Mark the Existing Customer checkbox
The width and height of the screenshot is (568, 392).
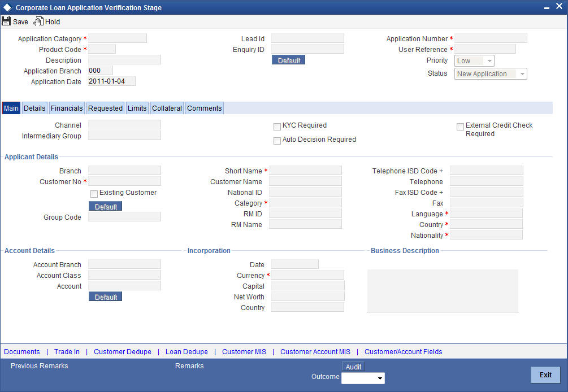(x=94, y=194)
